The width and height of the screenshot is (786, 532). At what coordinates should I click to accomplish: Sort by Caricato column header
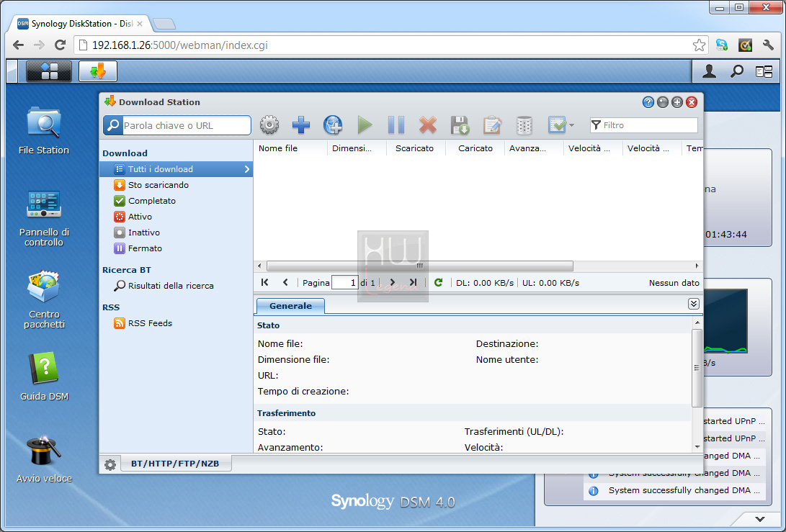(x=475, y=148)
